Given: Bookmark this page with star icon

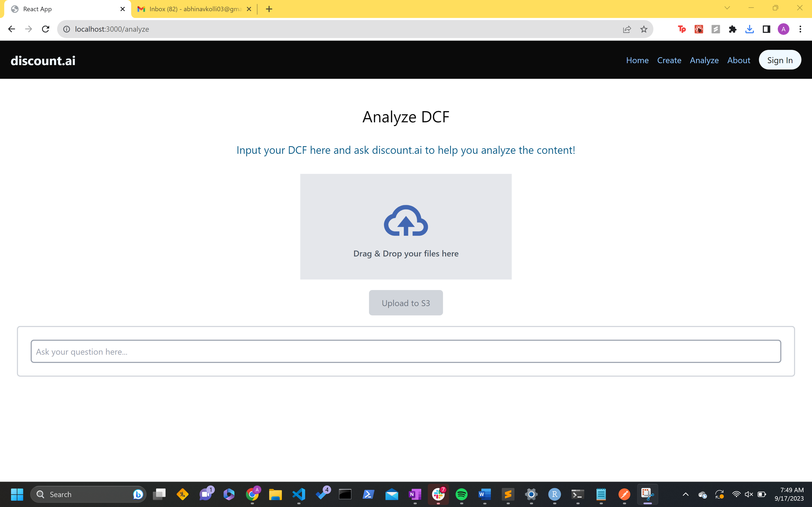Looking at the screenshot, I should [643, 29].
